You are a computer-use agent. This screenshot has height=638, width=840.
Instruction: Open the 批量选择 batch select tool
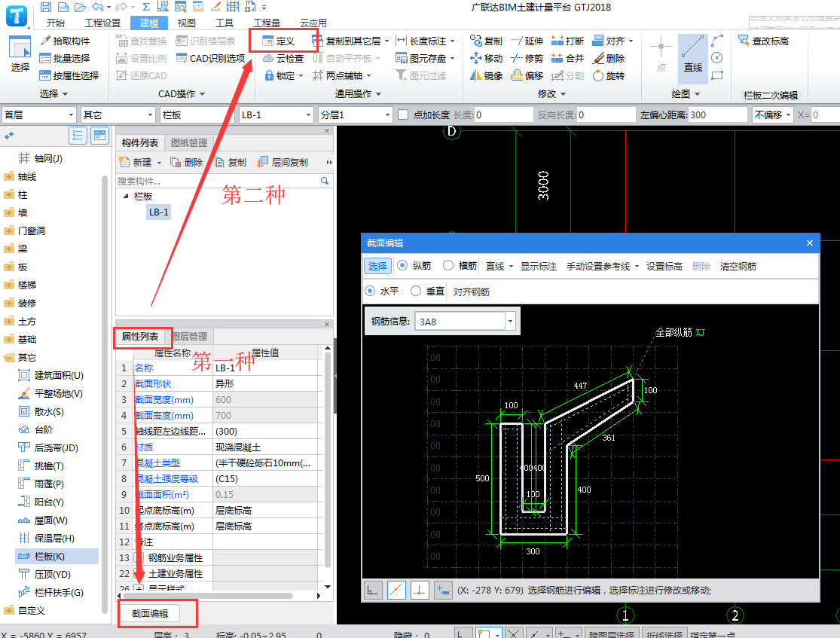click(x=65, y=59)
